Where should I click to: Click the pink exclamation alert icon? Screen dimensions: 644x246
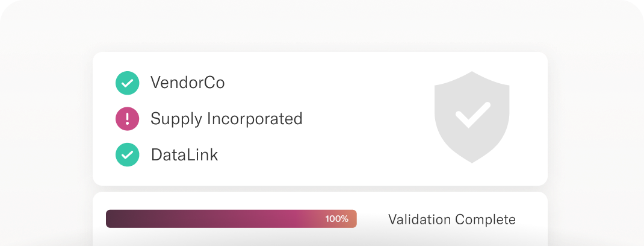[127, 119]
